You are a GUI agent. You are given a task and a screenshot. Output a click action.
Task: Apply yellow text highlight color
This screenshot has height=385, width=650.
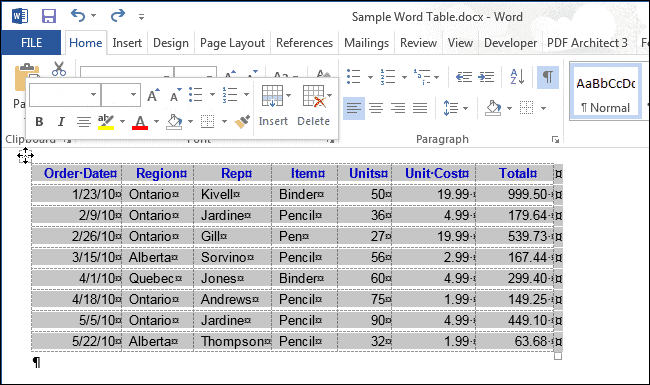[x=106, y=122]
